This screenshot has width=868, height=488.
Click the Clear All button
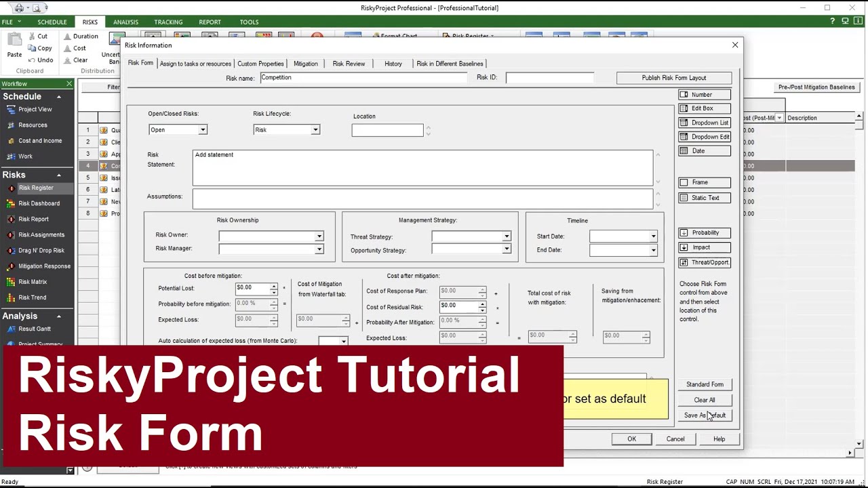pyautogui.click(x=705, y=400)
